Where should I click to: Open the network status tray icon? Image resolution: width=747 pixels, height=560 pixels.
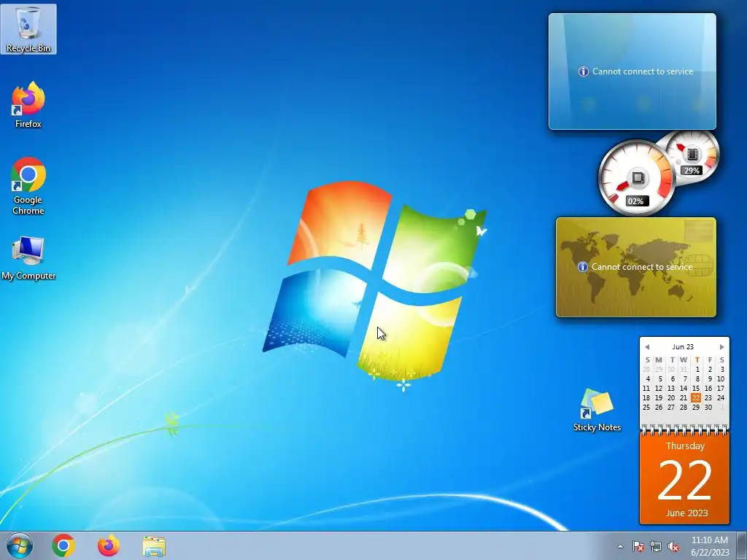coord(656,546)
